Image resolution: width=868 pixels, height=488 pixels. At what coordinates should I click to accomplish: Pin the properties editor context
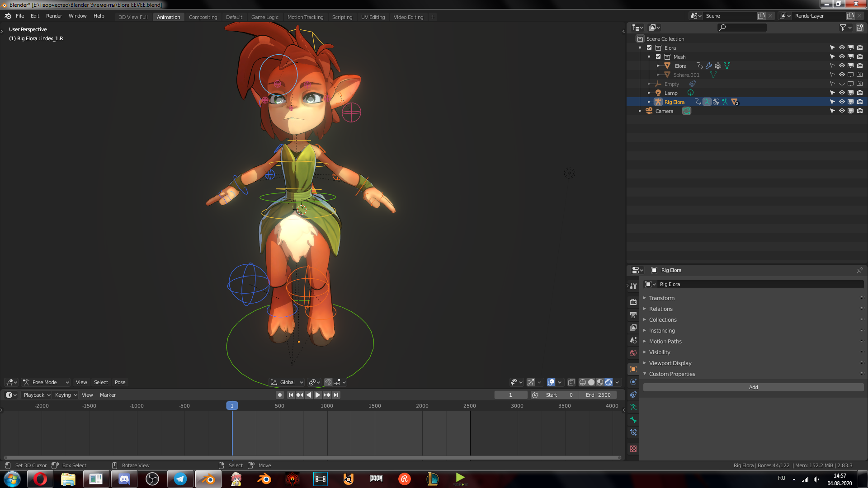859,270
